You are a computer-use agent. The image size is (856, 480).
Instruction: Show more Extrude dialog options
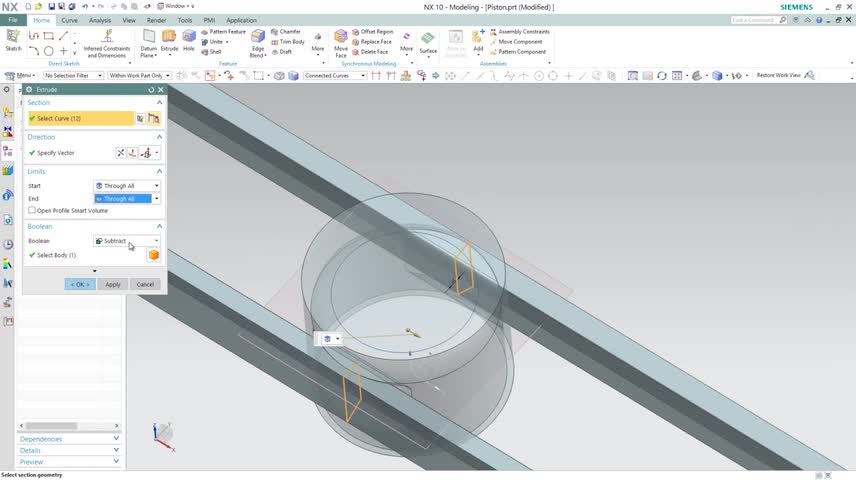[94, 271]
